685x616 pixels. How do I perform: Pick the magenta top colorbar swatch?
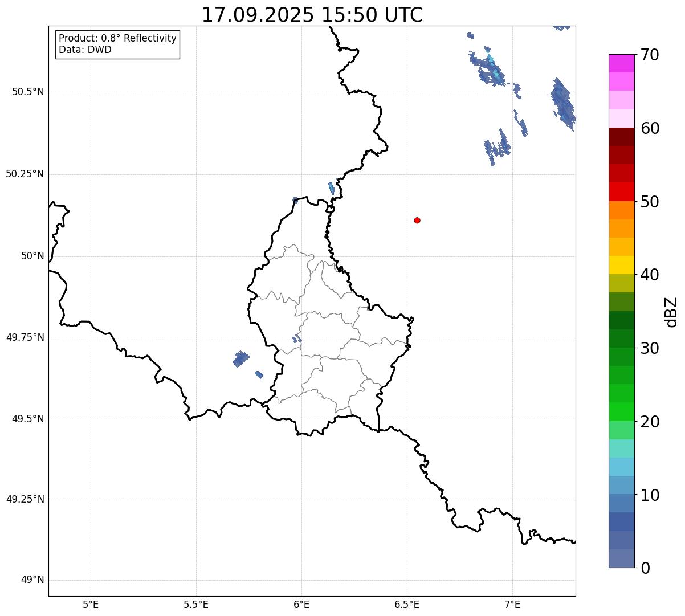coord(621,63)
